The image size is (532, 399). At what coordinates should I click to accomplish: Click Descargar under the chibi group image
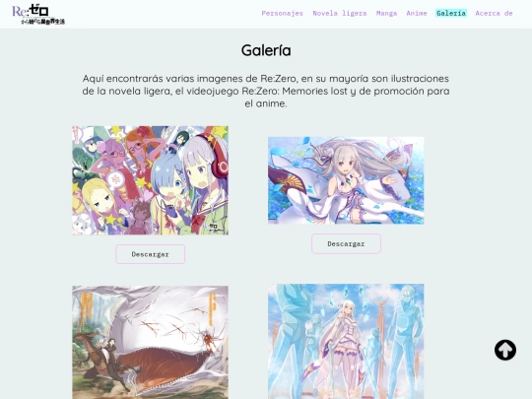coord(151,254)
